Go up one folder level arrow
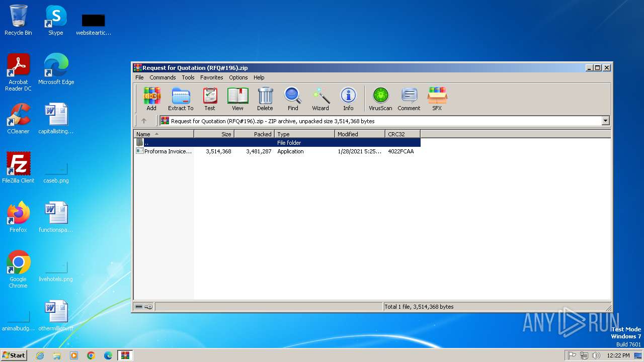 coord(144,121)
